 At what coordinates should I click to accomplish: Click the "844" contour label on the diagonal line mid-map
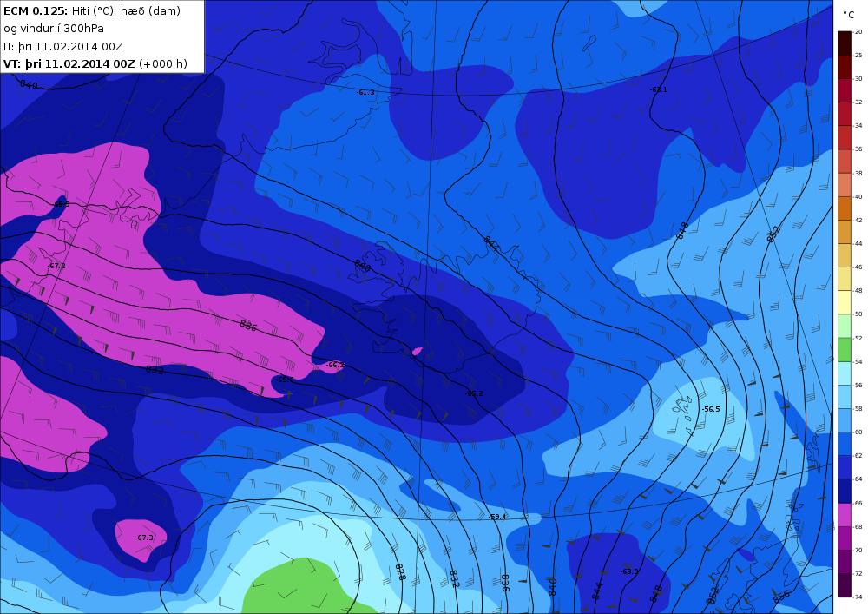pyautogui.click(x=490, y=244)
